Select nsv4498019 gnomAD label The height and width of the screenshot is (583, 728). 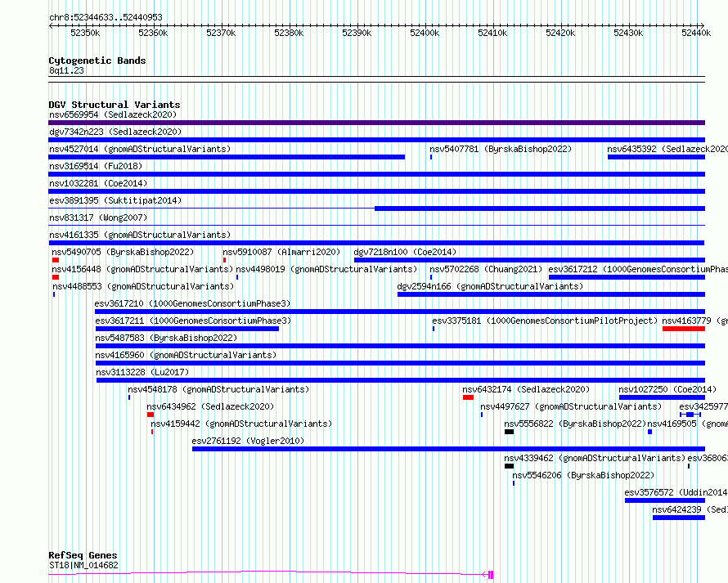[326, 269]
